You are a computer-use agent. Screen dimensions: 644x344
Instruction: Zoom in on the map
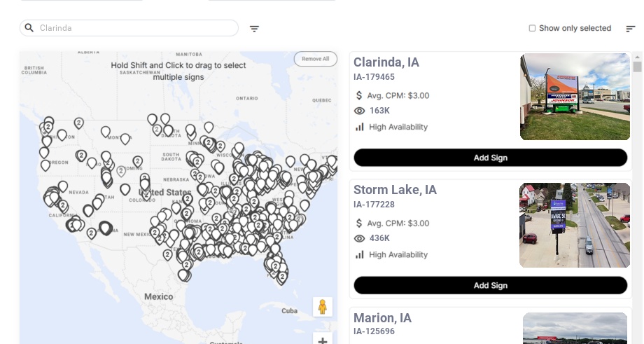[322, 340]
